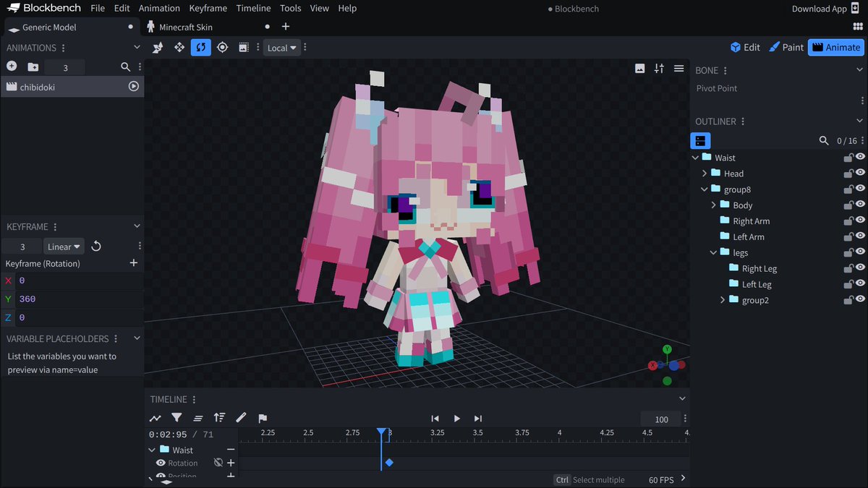868x488 pixels.
Task: Reset the keyframe values
Action: [96, 247]
